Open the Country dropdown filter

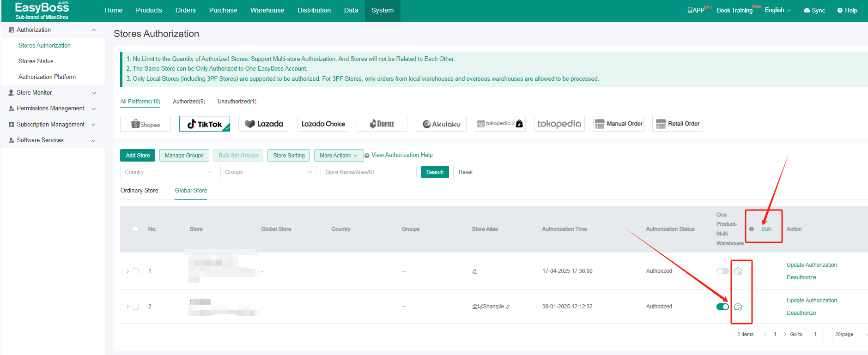(x=168, y=172)
